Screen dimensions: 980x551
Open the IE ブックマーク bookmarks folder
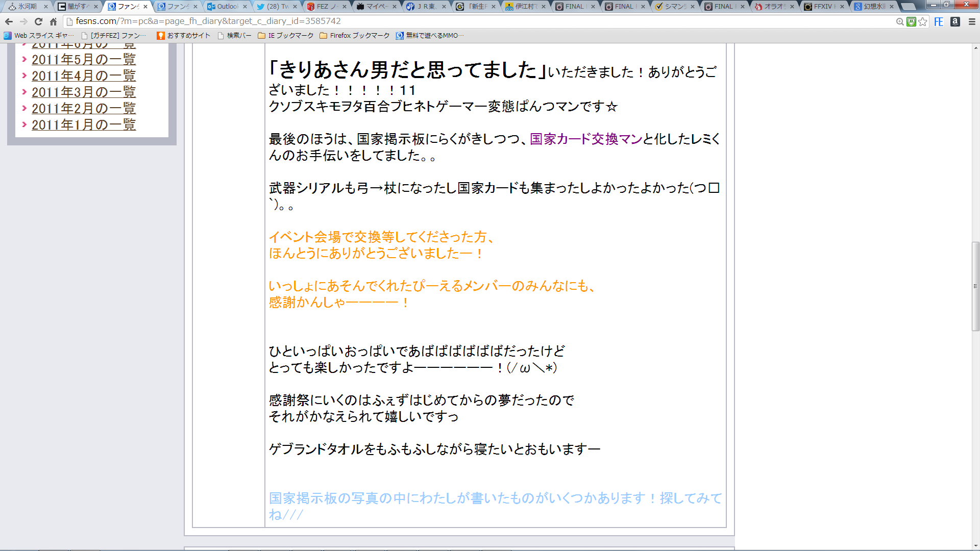(286, 36)
